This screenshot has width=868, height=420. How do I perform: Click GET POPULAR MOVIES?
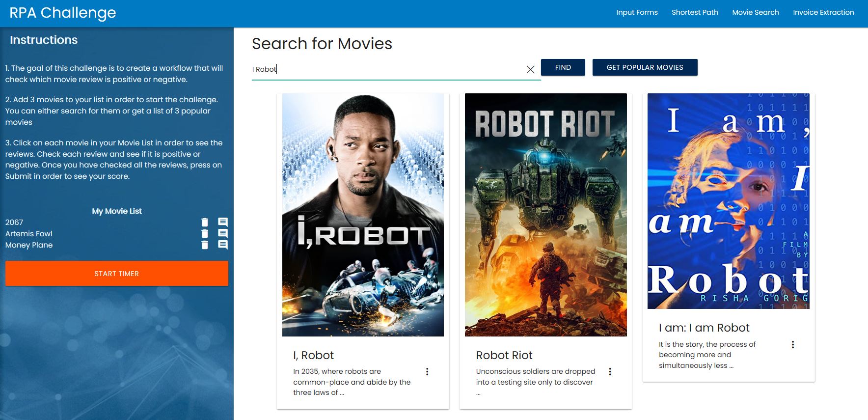pos(645,67)
